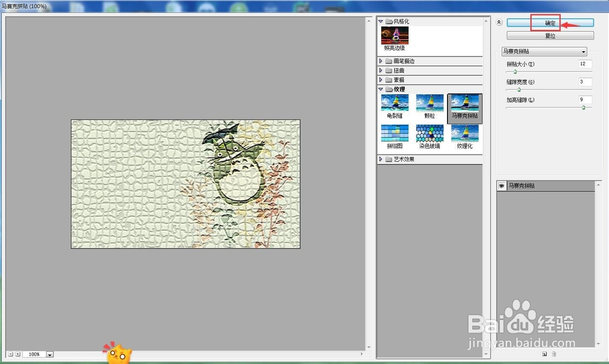This screenshot has width=609, height=364.
Task: Click the 素描 category label
Action: (399, 80)
